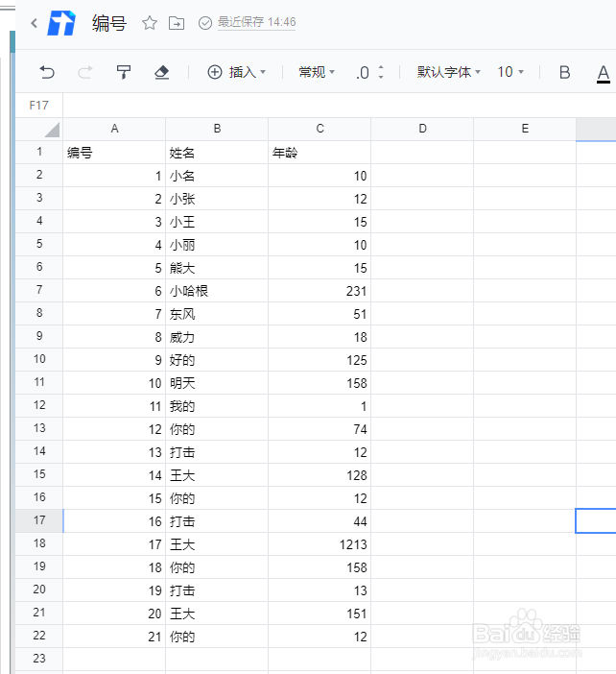Image resolution: width=616 pixels, height=674 pixels.
Task: Rename the document title 编号
Action: pyautogui.click(x=109, y=23)
